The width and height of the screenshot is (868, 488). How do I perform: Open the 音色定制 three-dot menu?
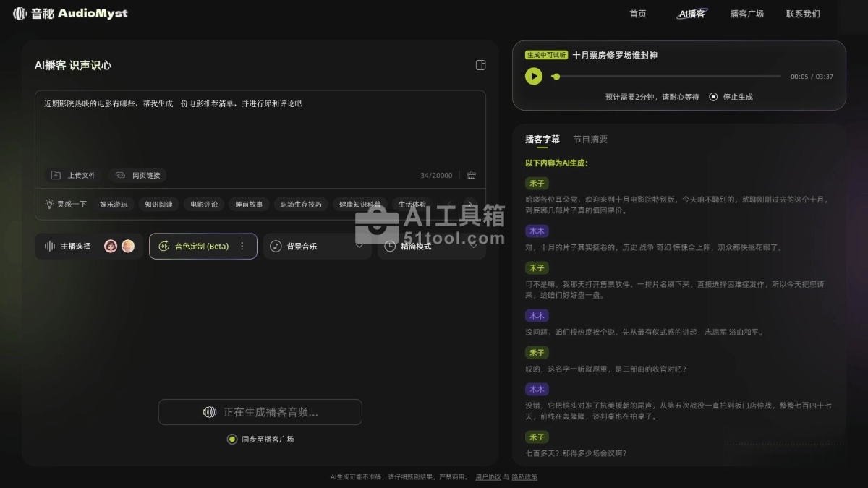tap(242, 246)
